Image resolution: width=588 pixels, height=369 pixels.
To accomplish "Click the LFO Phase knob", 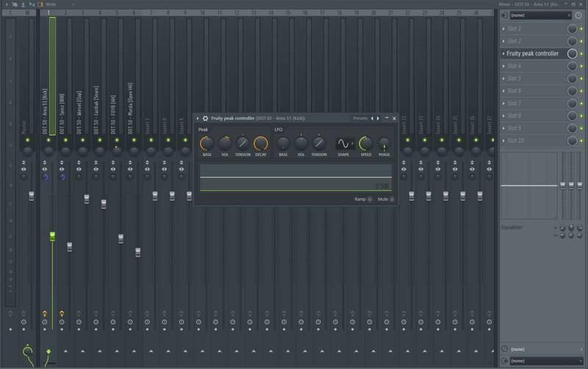I will [x=384, y=143].
